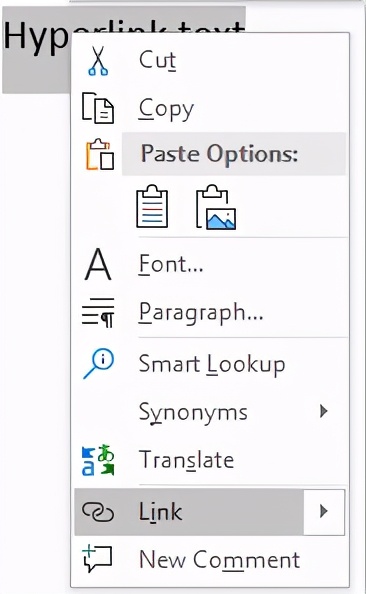Click the New Comment bubble icon

click(97, 558)
